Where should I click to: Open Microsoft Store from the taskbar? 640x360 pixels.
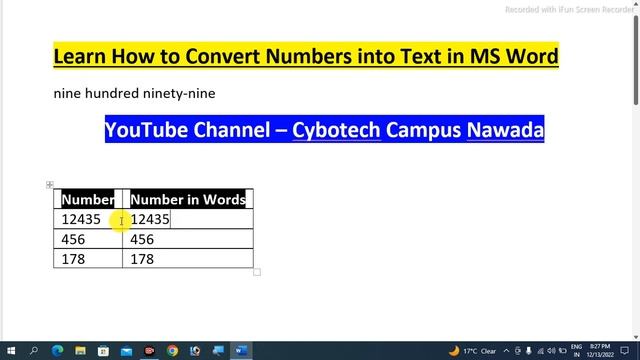103,351
